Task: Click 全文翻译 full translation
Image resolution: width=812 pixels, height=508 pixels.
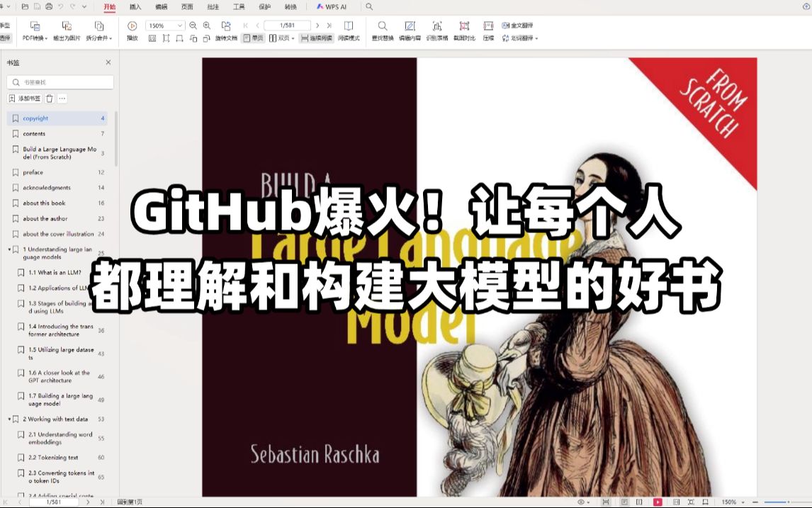Action: [517, 26]
